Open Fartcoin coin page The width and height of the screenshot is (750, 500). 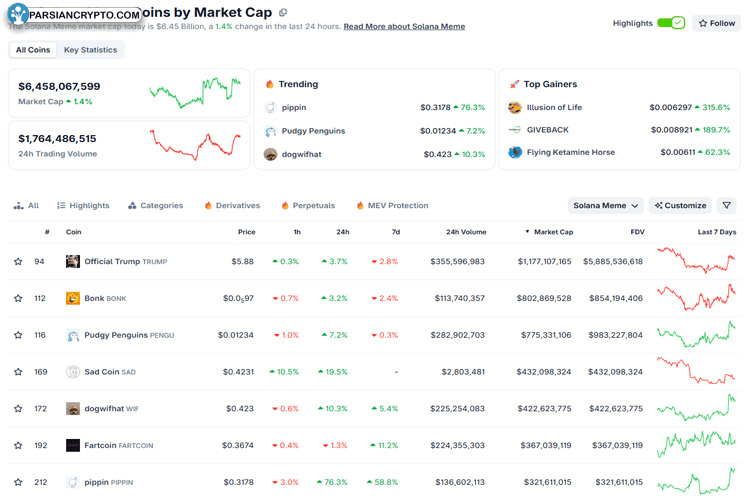[119, 445]
